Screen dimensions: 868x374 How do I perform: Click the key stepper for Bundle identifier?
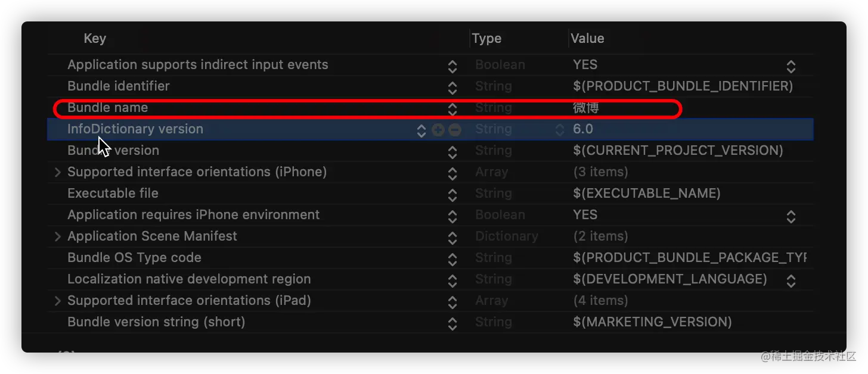click(452, 88)
